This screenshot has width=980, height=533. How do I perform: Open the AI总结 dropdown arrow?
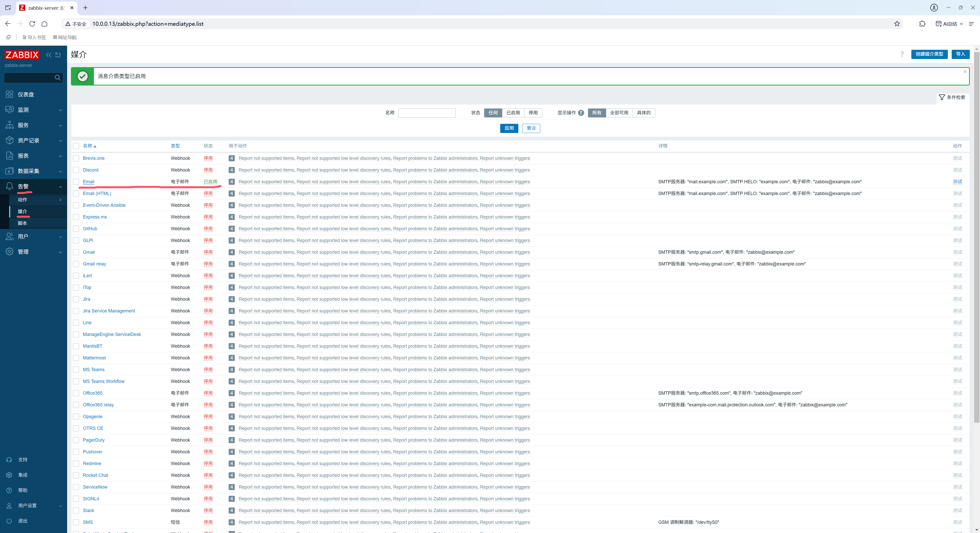(x=961, y=23)
